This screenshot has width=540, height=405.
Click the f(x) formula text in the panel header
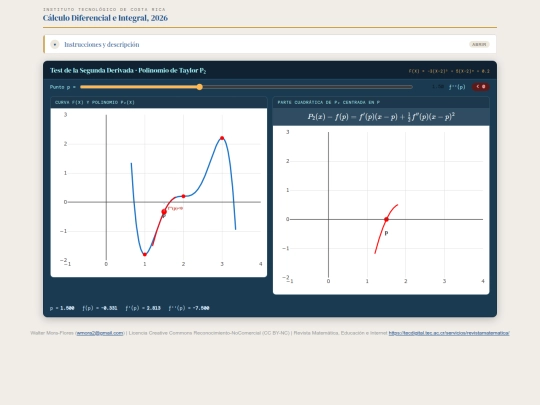tap(449, 71)
